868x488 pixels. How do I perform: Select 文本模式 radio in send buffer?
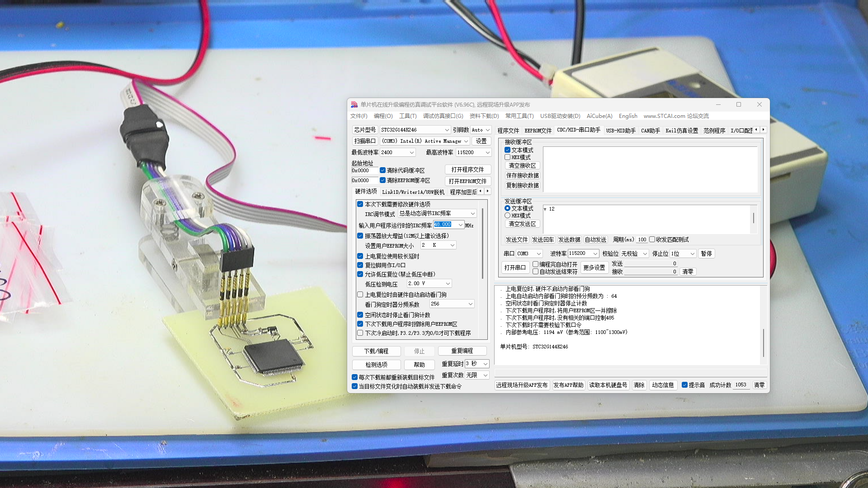click(507, 208)
